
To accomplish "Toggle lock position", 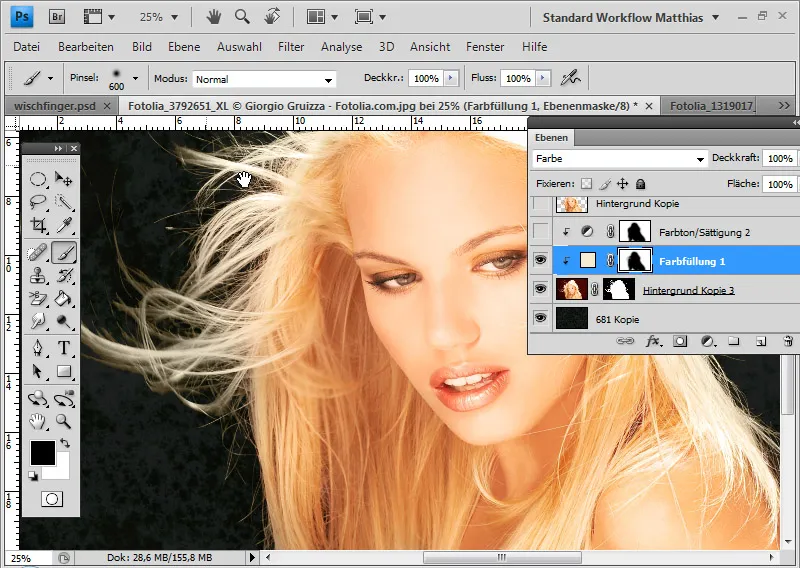I will click(x=622, y=184).
